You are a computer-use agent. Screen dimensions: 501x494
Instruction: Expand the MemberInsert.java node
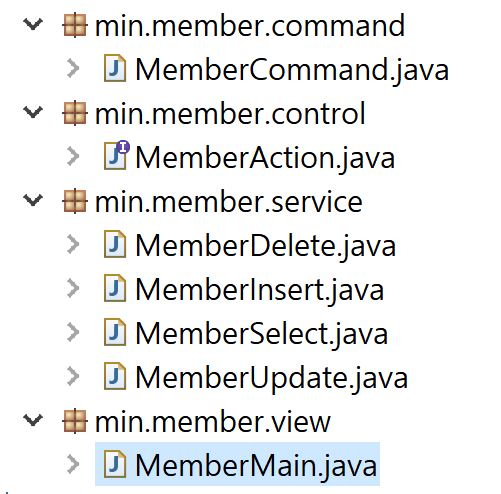73,288
